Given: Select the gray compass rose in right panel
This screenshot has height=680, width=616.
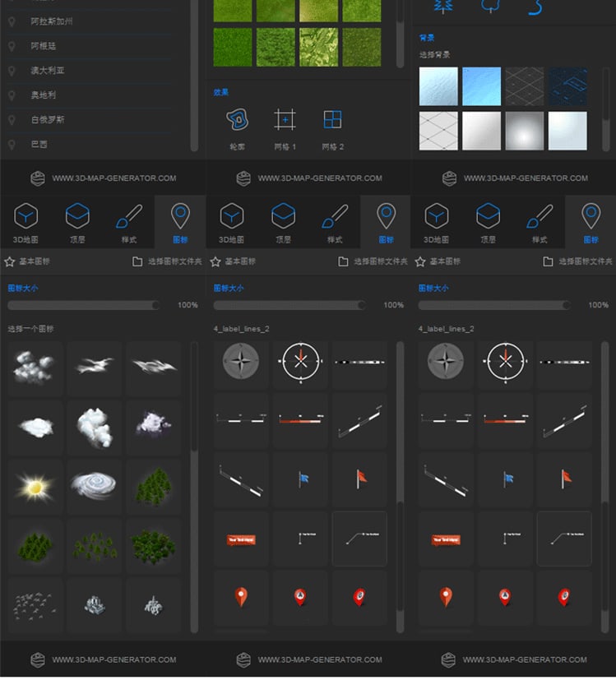Looking at the screenshot, I should point(446,361).
